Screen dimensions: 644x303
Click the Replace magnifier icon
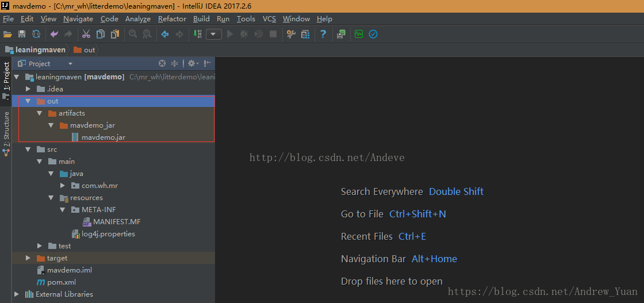click(x=147, y=34)
